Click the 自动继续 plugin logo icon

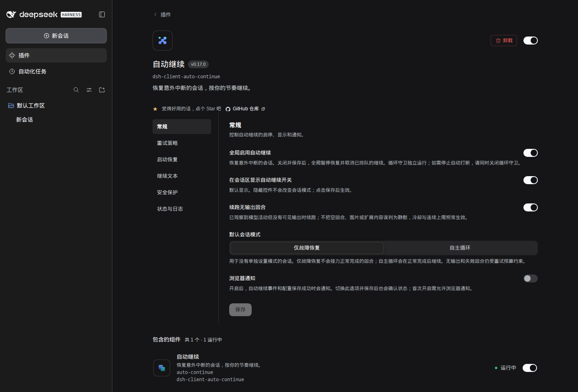[163, 41]
